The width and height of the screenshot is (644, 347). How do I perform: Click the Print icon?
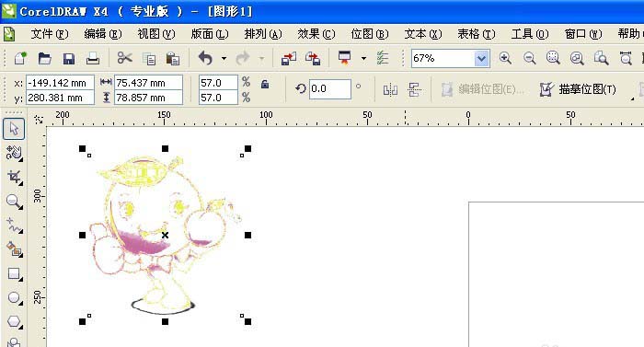93,58
